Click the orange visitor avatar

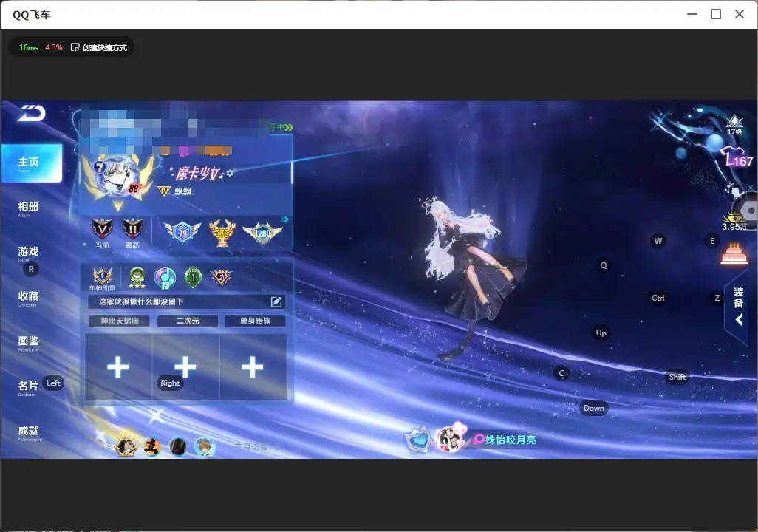click(x=151, y=446)
